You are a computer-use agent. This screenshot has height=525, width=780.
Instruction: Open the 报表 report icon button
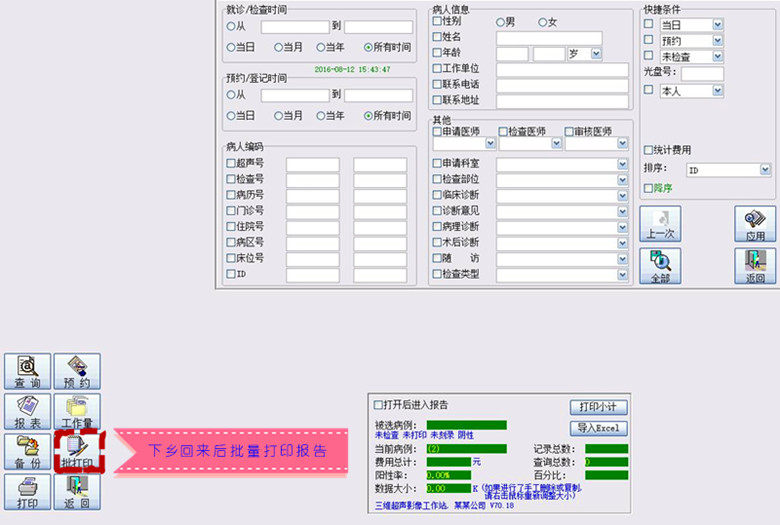click(x=28, y=412)
